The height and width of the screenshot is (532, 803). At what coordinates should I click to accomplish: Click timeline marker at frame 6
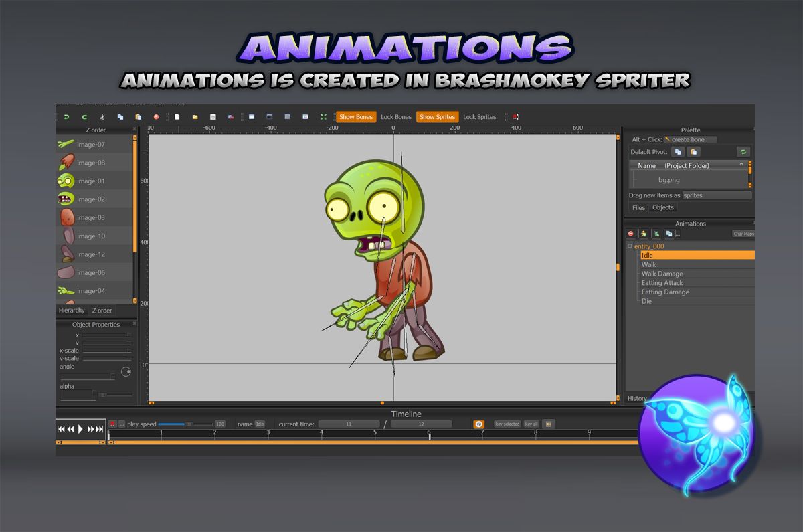429,435
